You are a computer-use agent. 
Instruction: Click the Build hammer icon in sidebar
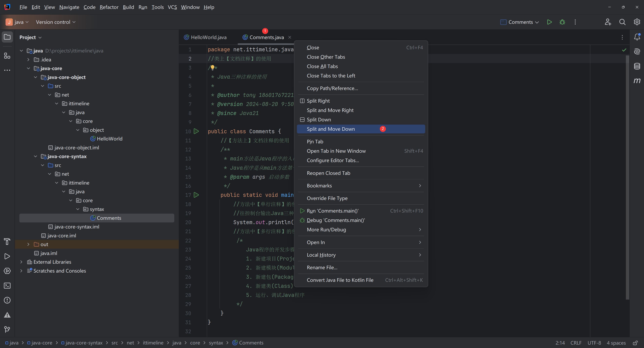tap(7, 242)
